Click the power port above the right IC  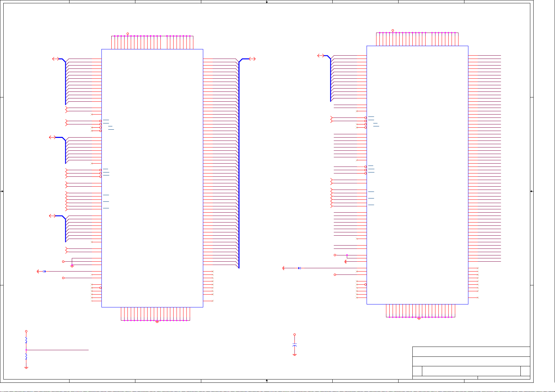coord(393,30)
